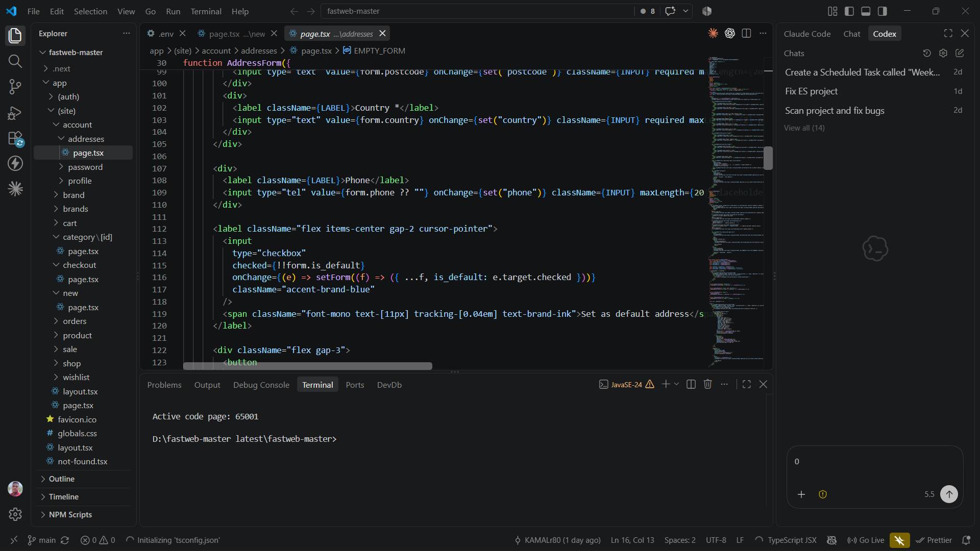
Task: Click the kill terminal trash icon
Action: (x=707, y=384)
